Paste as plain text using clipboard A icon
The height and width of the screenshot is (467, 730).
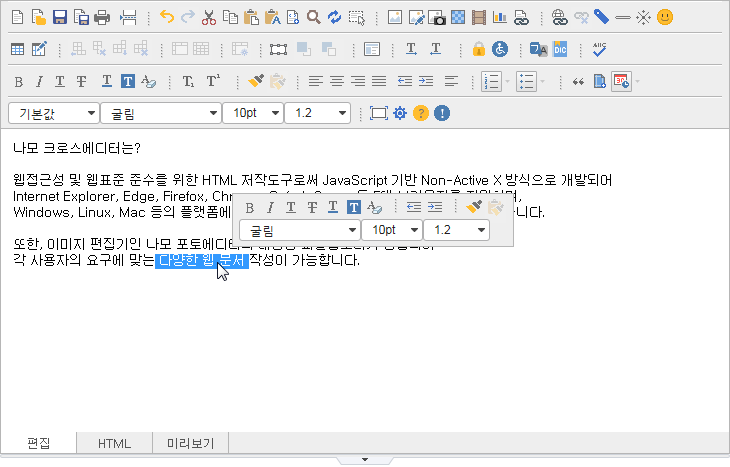point(272,18)
